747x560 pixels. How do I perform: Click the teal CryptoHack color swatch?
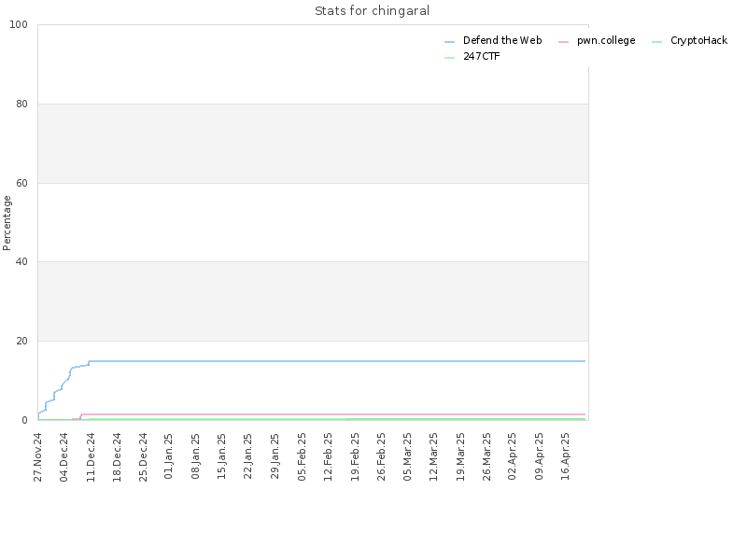[x=657, y=42]
